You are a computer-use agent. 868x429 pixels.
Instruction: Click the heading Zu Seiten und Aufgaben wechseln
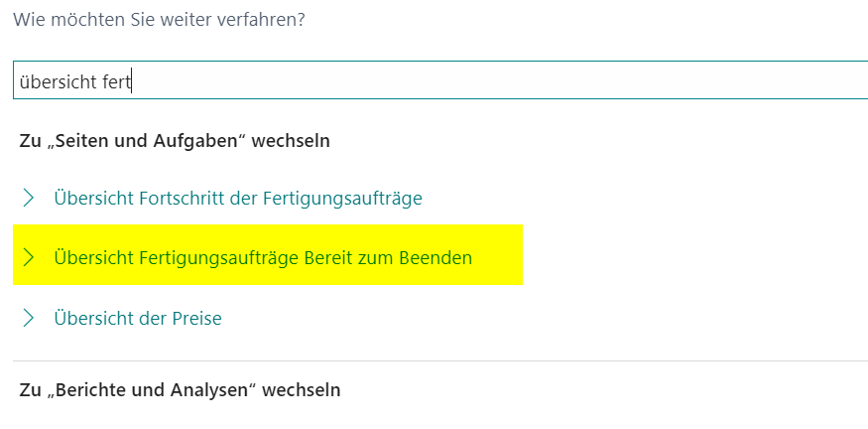point(175,141)
